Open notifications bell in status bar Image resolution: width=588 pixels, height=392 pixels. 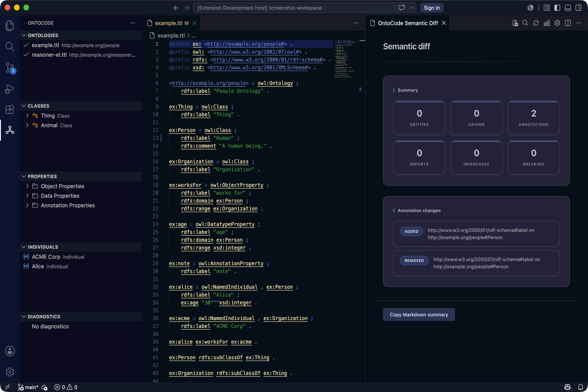580,387
